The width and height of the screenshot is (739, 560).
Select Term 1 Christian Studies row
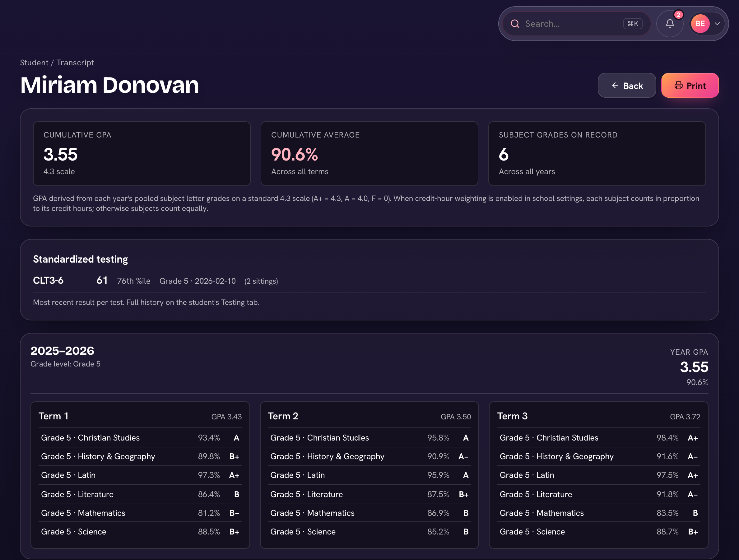(140, 438)
